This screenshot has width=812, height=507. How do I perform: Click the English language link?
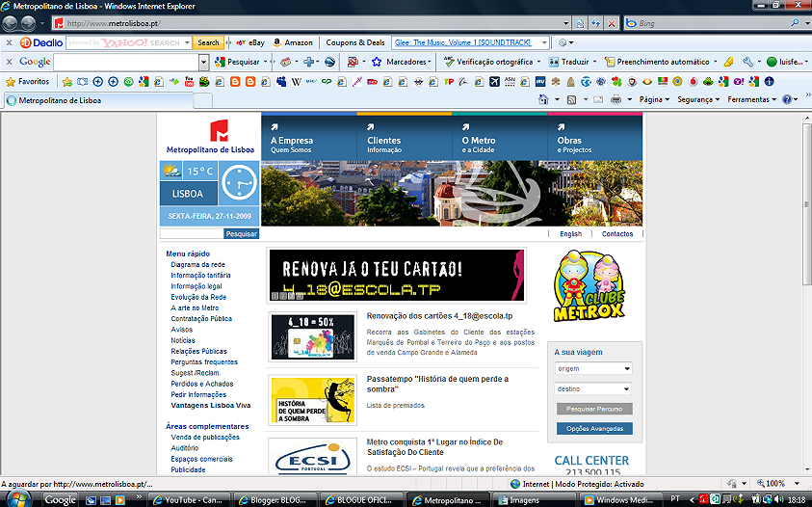pos(570,234)
